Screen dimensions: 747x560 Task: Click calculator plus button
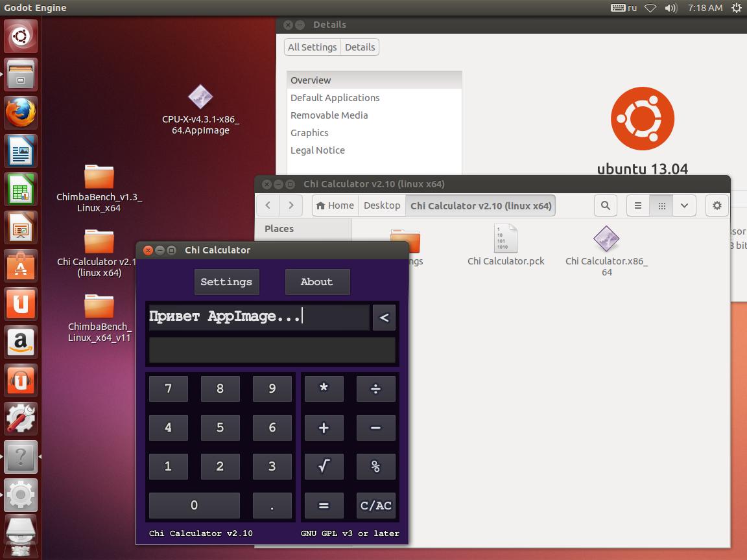(x=324, y=428)
